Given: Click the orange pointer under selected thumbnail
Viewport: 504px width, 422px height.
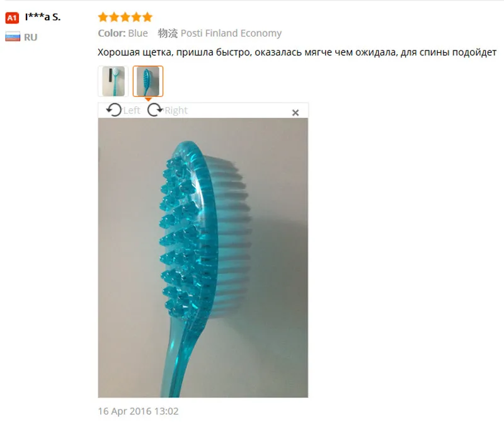Looking at the screenshot, I should coord(148,100).
